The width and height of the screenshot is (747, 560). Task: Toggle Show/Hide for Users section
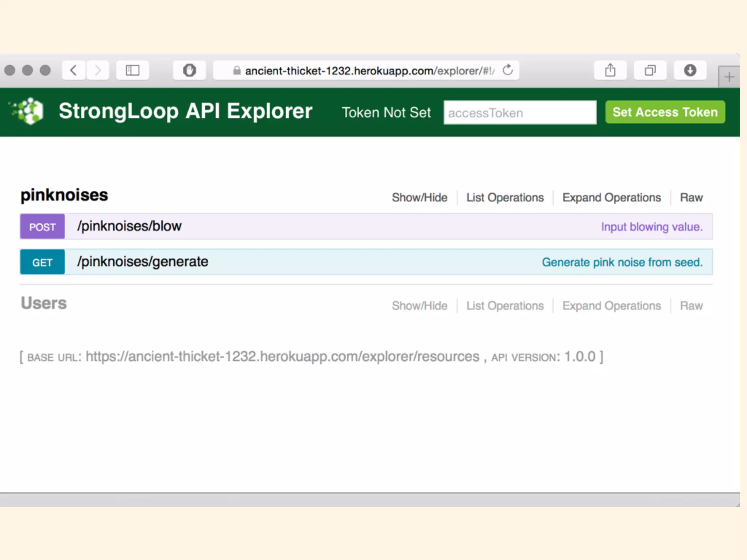[x=419, y=306]
